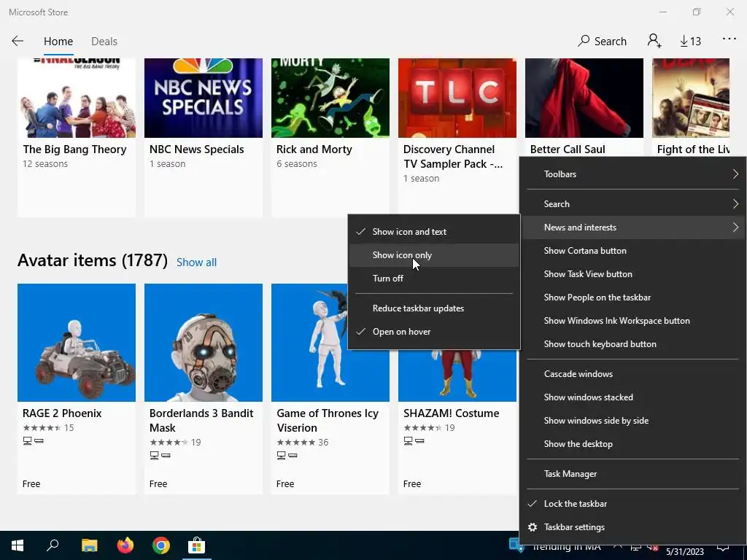Choose Cascade windows
This screenshot has width=747, height=560.
tap(634, 374)
